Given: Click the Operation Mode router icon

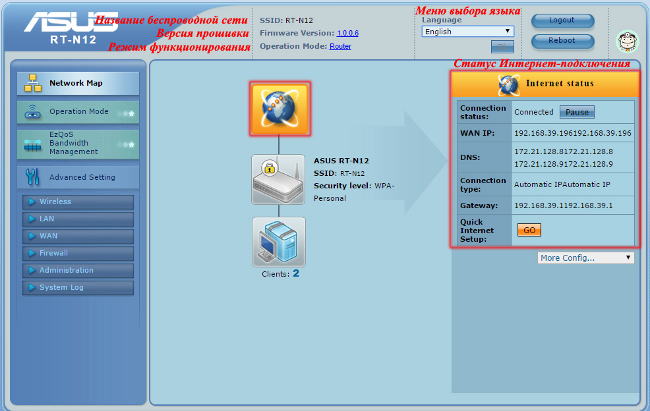Looking at the screenshot, I should pyautogui.click(x=33, y=112).
